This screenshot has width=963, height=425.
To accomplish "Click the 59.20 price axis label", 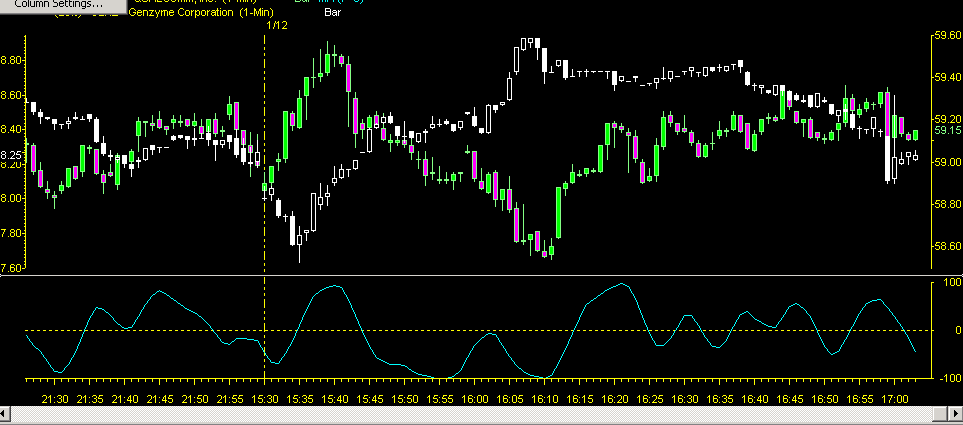I will tap(946, 119).
